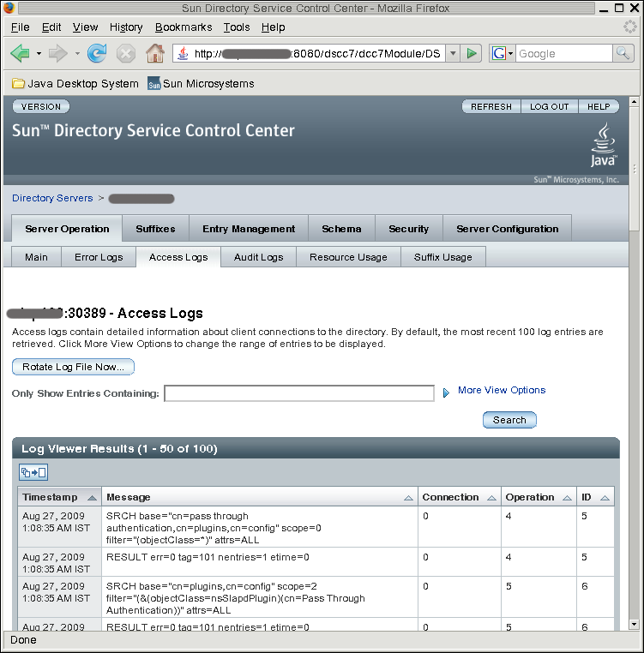Focus the Only Show Entries Containing field
This screenshot has width=644, height=653.
(x=299, y=393)
